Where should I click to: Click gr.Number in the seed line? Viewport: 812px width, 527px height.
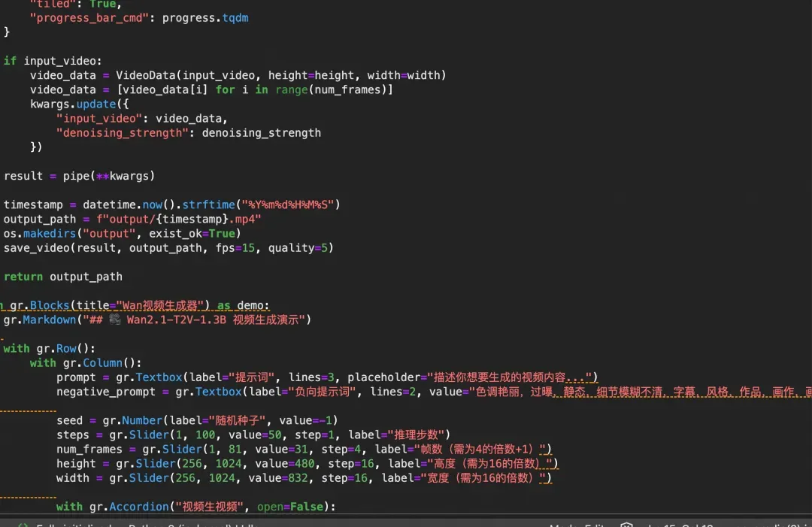coord(132,421)
